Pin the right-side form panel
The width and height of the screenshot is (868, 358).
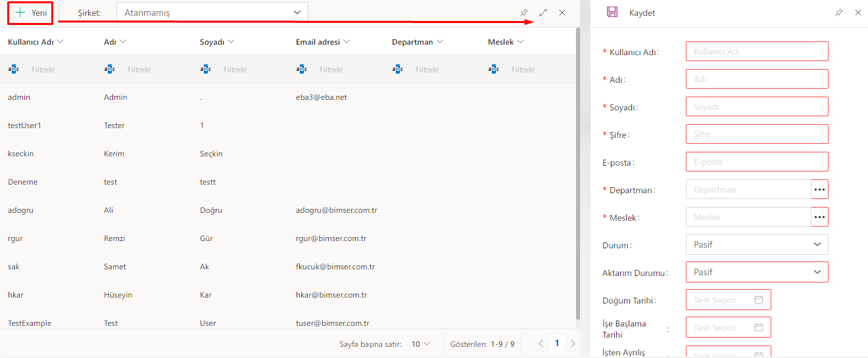pyautogui.click(x=838, y=12)
